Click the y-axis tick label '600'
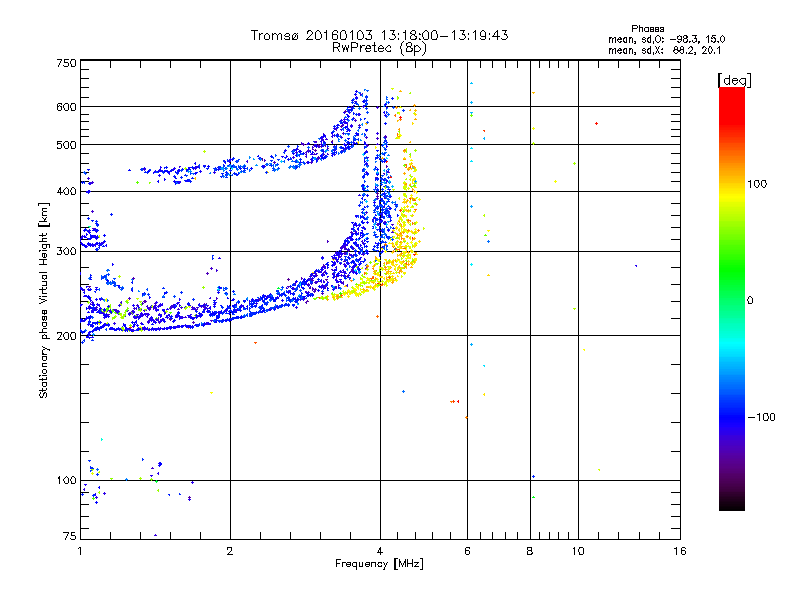 pos(66,107)
